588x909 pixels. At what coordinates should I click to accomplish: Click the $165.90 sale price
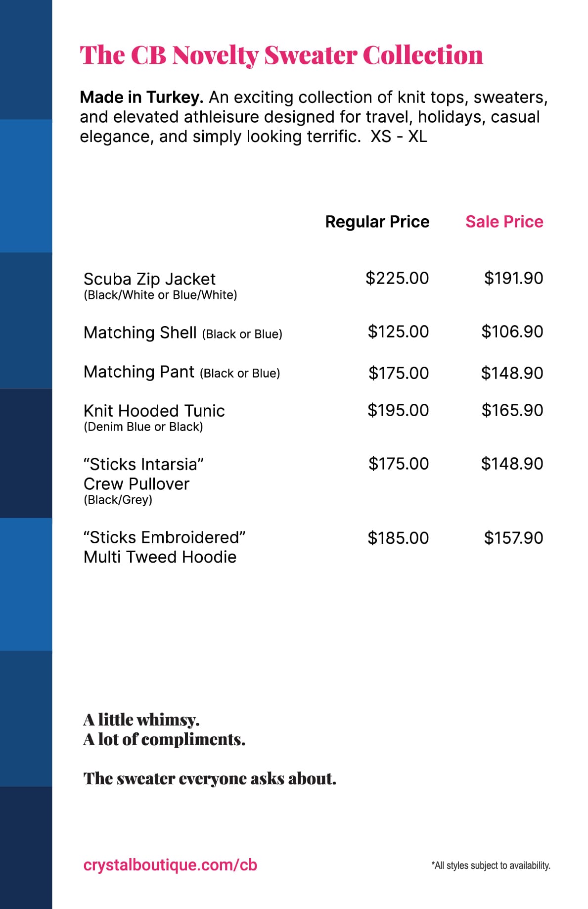[x=512, y=410]
